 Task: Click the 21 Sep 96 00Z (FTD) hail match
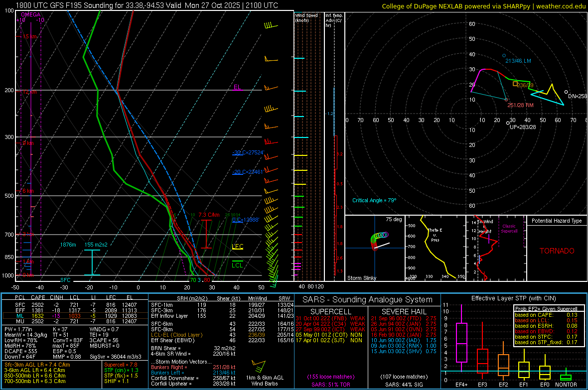click(x=404, y=318)
